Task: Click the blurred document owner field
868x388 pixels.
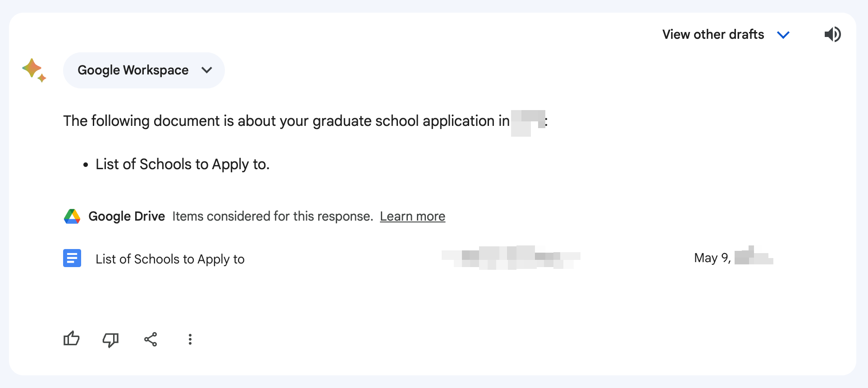Action: click(x=511, y=258)
